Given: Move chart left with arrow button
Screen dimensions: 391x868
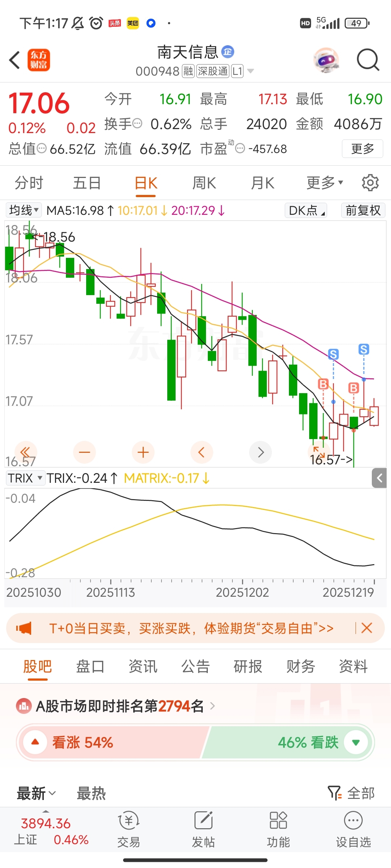Looking at the screenshot, I should pyautogui.click(x=202, y=452).
